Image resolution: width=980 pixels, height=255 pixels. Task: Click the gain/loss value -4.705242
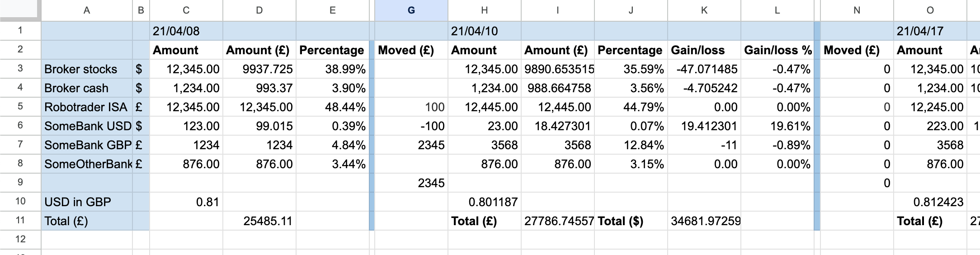(x=704, y=88)
